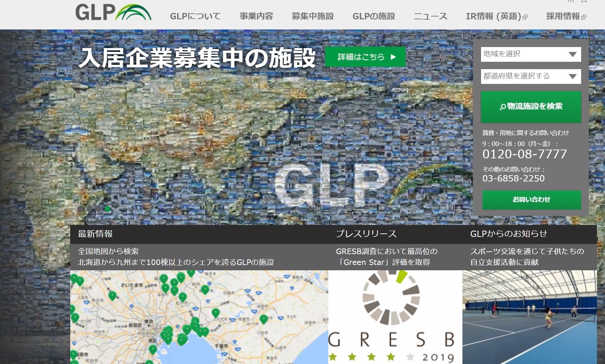
Task: Click the green お問い合わせ button
Action: (532, 200)
